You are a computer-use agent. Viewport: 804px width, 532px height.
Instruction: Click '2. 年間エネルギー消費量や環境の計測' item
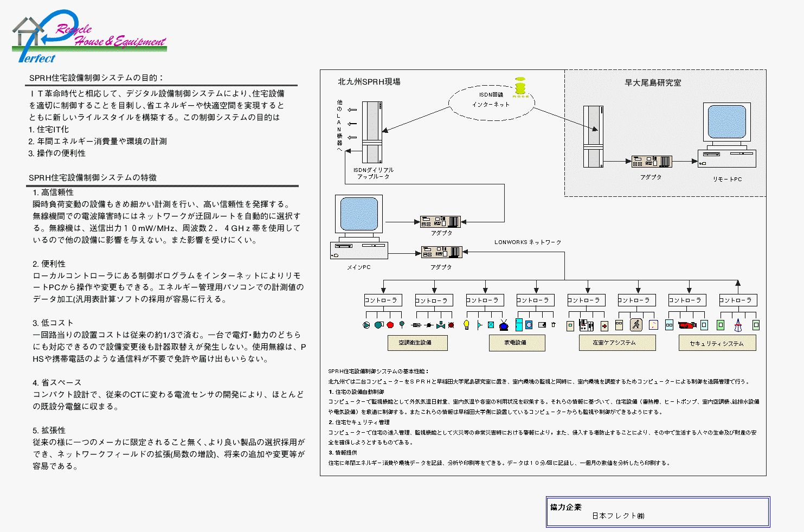click(x=98, y=142)
